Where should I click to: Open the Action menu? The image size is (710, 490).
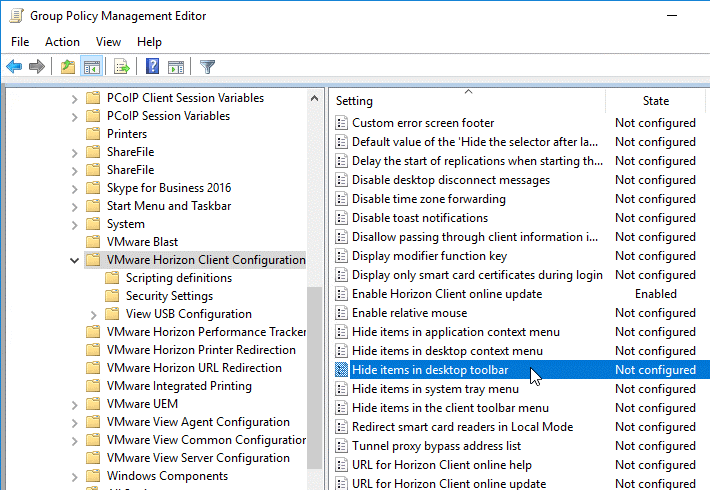tap(62, 42)
